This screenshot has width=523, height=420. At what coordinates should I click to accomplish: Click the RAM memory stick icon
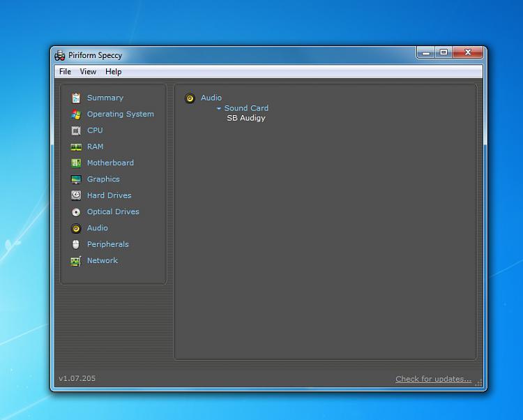click(76, 147)
